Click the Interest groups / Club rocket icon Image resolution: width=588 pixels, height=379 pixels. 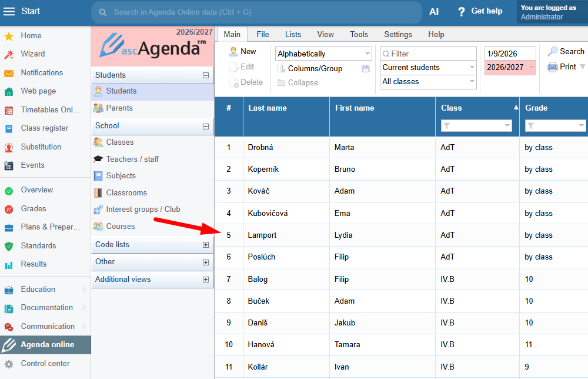(x=98, y=210)
